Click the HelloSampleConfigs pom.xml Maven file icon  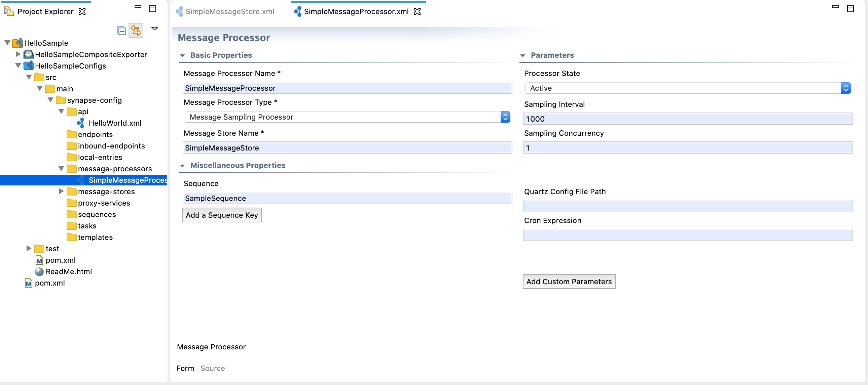[39, 260]
